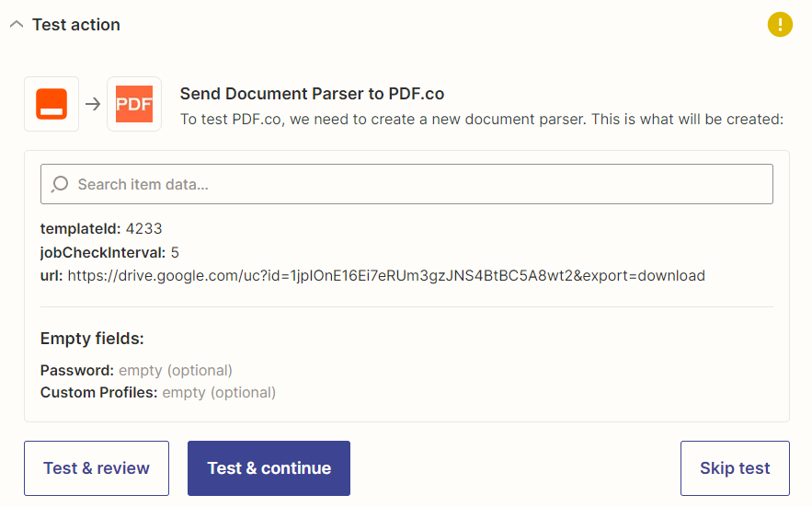The image size is (812, 507).
Task: Click the Send Document Parser to PDF.co title
Action: 312,94
